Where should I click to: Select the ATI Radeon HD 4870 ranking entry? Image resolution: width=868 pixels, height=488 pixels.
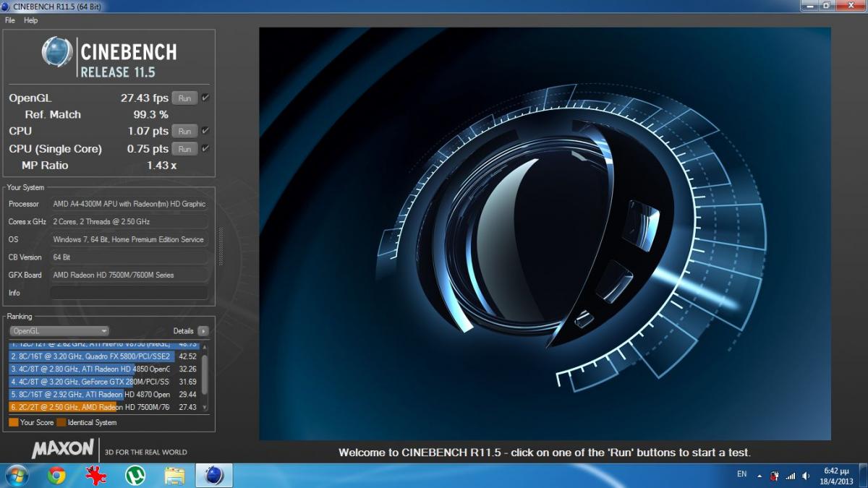click(104, 395)
